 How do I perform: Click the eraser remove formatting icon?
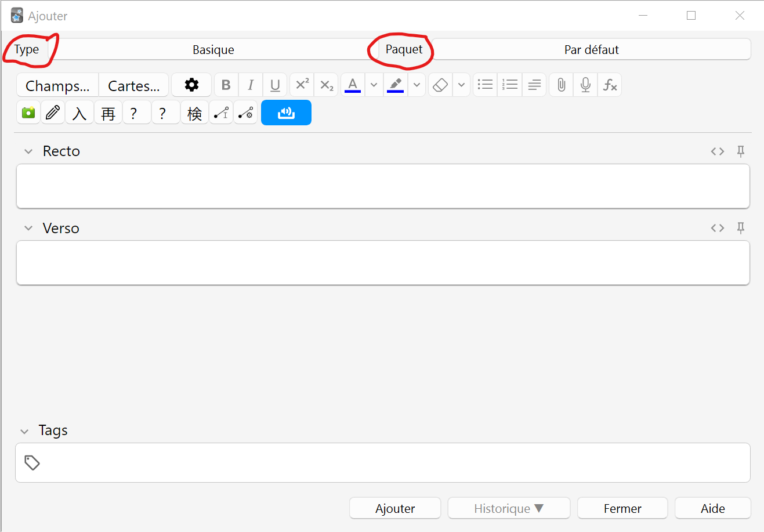(441, 85)
